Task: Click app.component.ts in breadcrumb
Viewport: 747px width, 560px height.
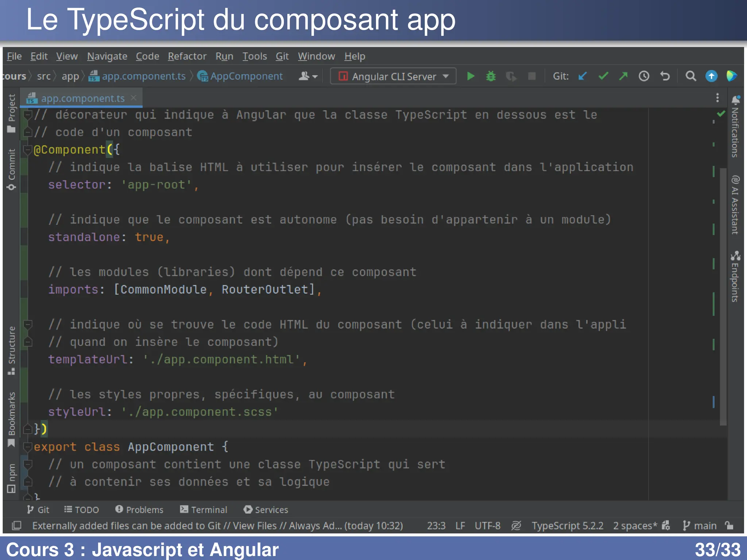Action: tap(137, 76)
